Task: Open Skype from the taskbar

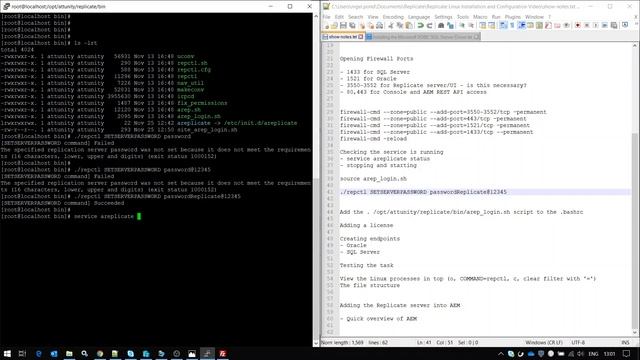Action: click(130, 353)
